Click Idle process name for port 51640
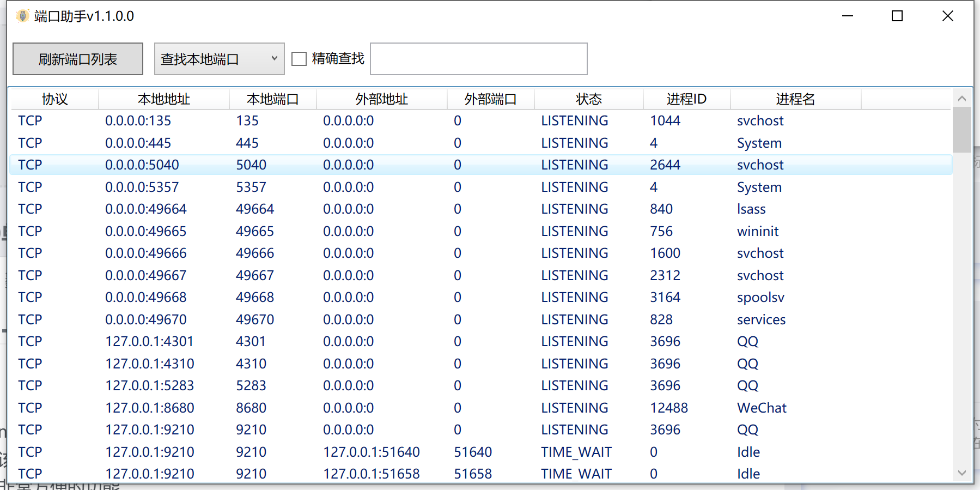 pyautogui.click(x=748, y=452)
